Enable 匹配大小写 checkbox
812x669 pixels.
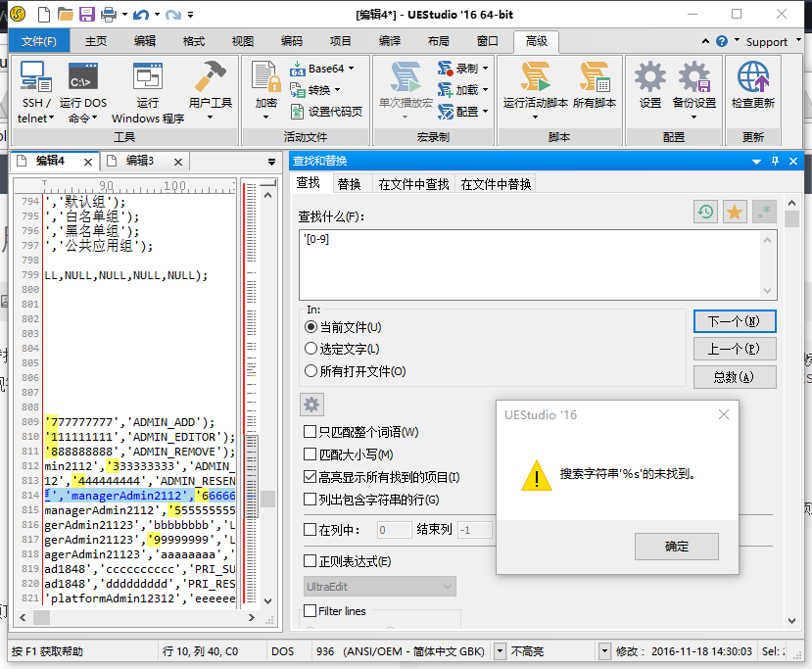(310, 454)
